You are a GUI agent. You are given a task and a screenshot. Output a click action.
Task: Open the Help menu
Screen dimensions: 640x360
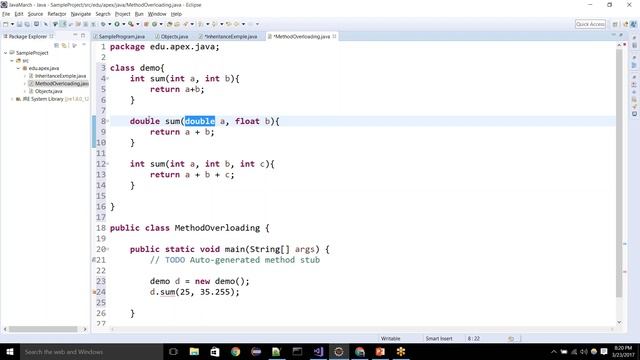176,14
